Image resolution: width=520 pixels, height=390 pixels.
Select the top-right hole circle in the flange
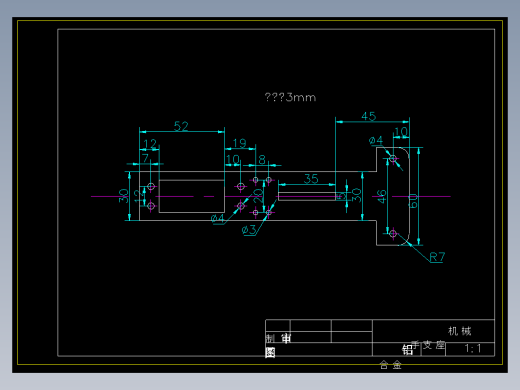tap(393, 159)
